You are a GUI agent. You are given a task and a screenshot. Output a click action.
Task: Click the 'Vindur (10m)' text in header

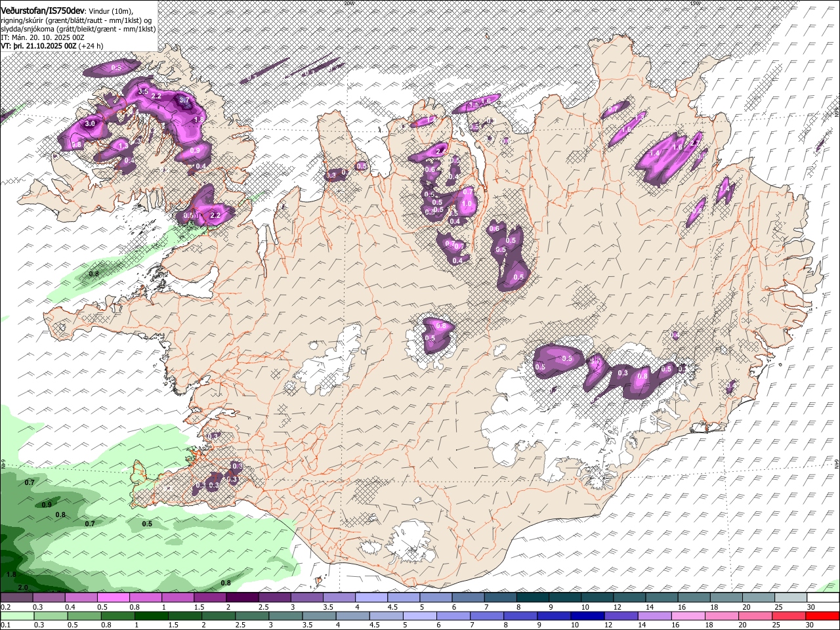point(111,12)
